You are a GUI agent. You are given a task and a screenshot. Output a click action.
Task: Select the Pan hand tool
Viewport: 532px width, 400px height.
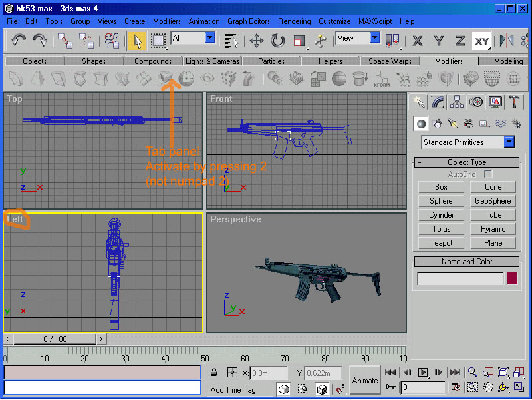[488, 387]
